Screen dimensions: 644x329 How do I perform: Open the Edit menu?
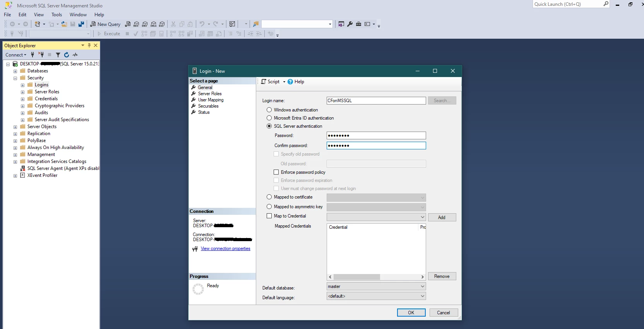pyautogui.click(x=22, y=15)
